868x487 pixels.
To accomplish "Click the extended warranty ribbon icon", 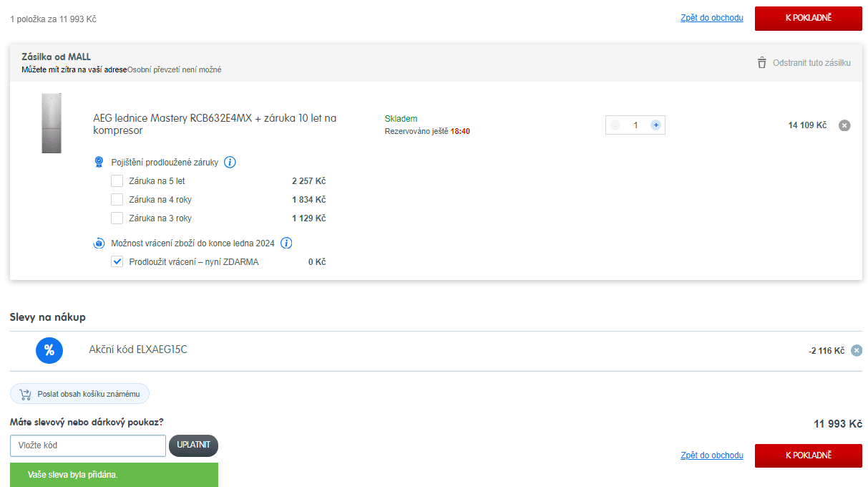I will click(99, 163).
